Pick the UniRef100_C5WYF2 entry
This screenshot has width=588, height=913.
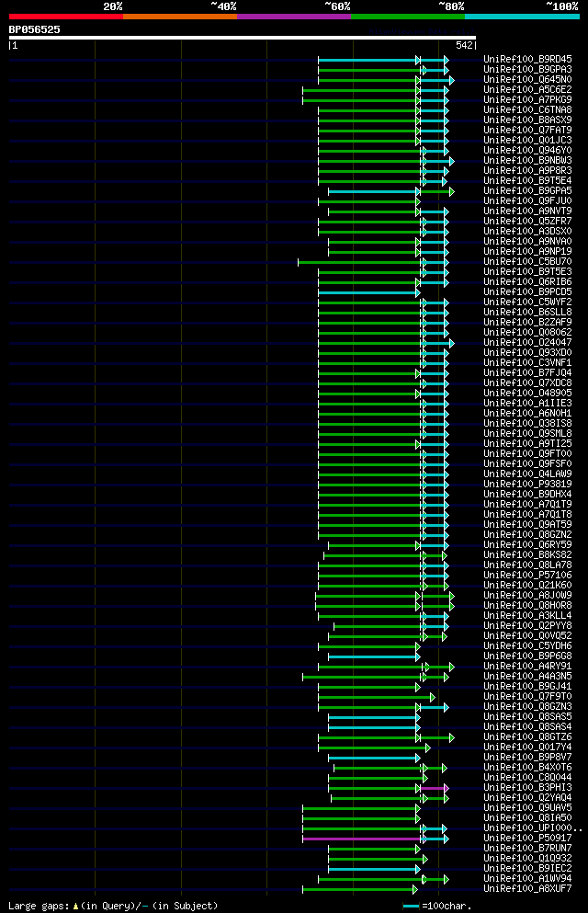(x=527, y=302)
